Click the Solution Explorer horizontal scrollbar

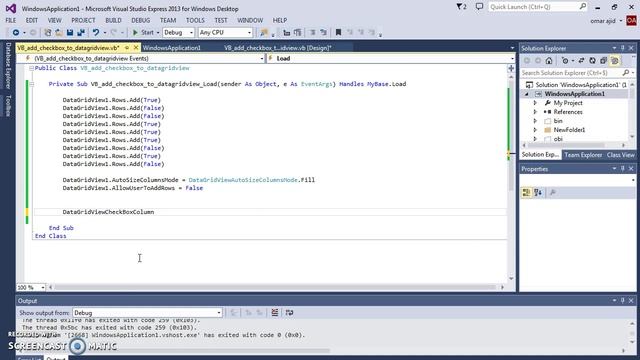[567, 145]
